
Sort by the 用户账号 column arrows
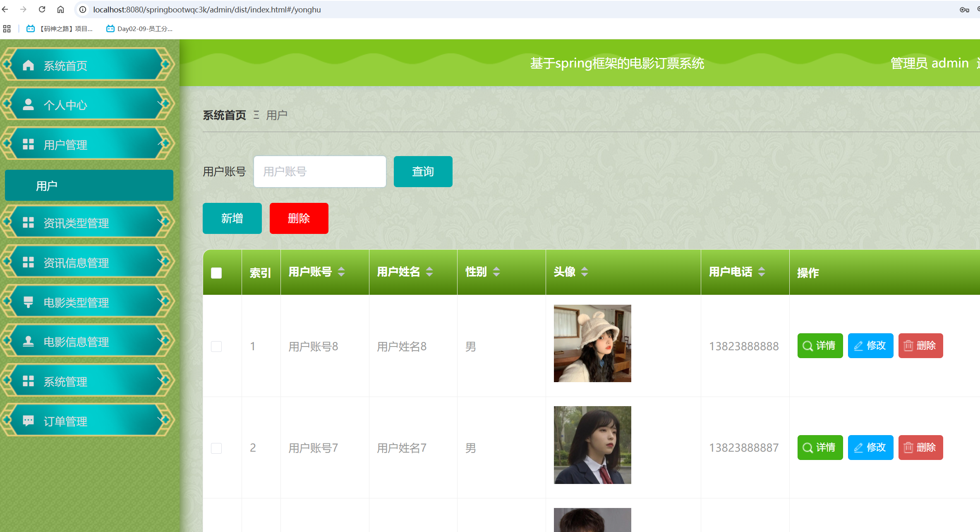pyautogui.click(x=341, y=272)
